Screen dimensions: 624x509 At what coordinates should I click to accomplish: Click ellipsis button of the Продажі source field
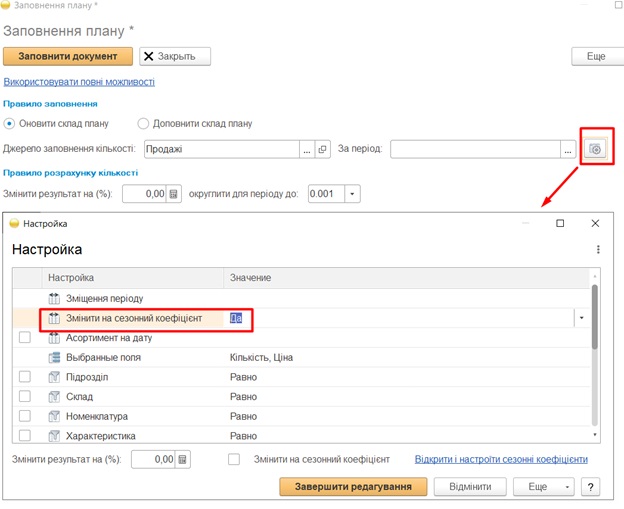point(306,149)
